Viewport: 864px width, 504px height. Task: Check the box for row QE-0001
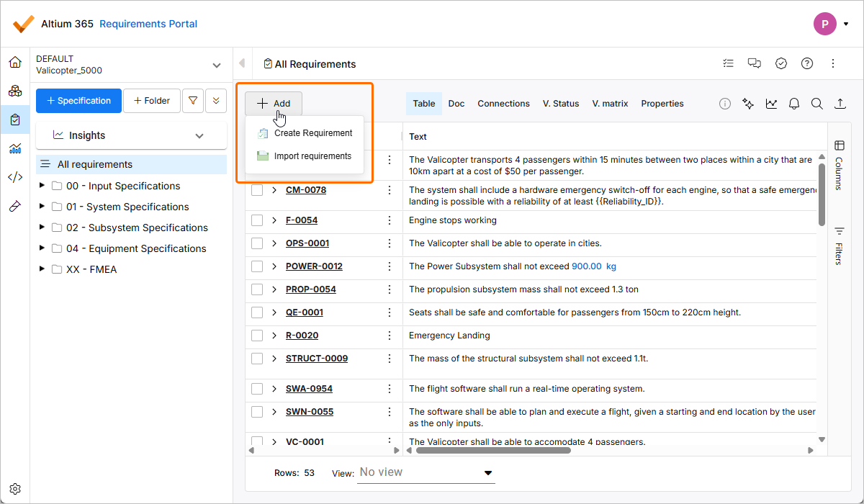click(x=257, y=312)
